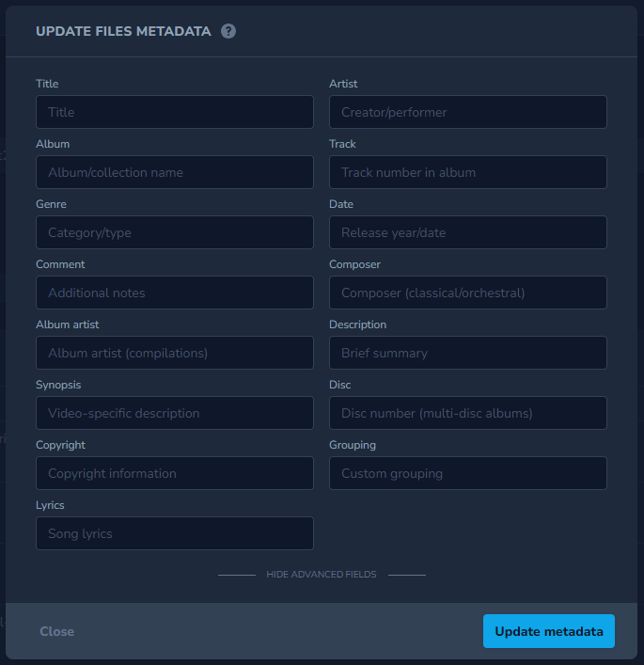Click the Artist creator/performer field

[x=467, y=112]
